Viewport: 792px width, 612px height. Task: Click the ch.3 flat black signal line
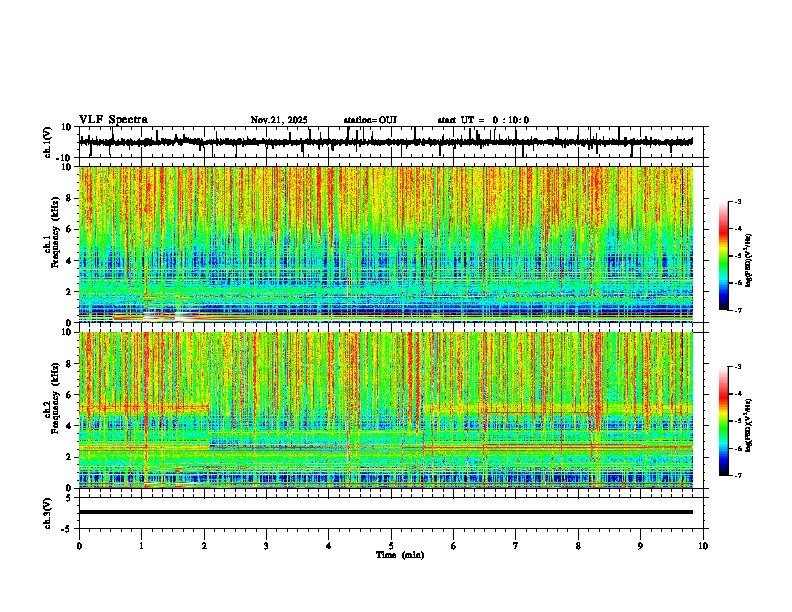click(x=386, y=512)
